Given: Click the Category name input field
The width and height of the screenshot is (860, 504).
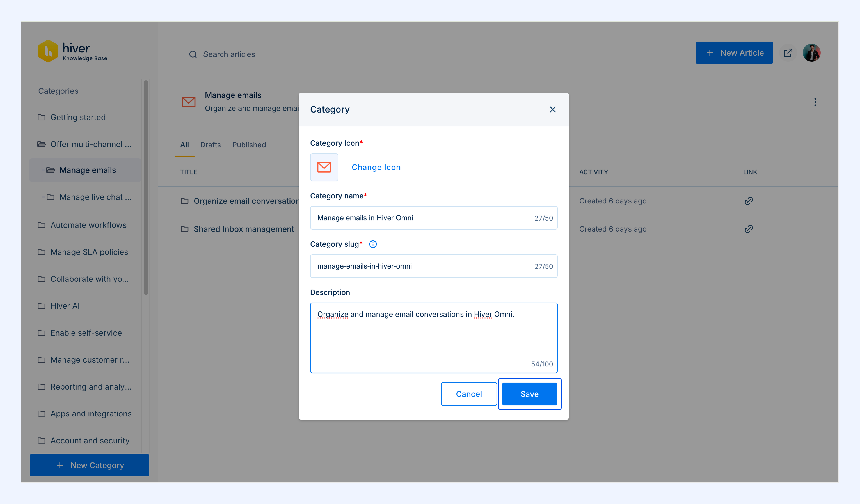Looking at the screenshot, I should coord(433,218).
